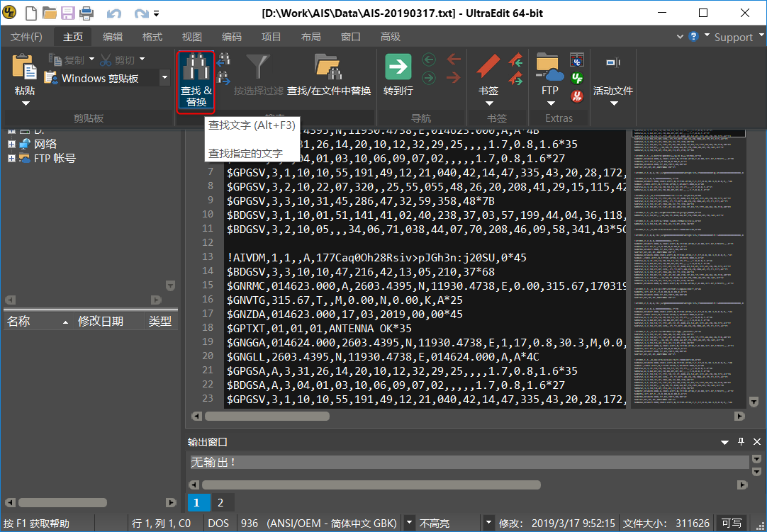Switch to the 高级 ribbon tab
The width and height of the screenshot is (767, 532).
click(391, 37)
